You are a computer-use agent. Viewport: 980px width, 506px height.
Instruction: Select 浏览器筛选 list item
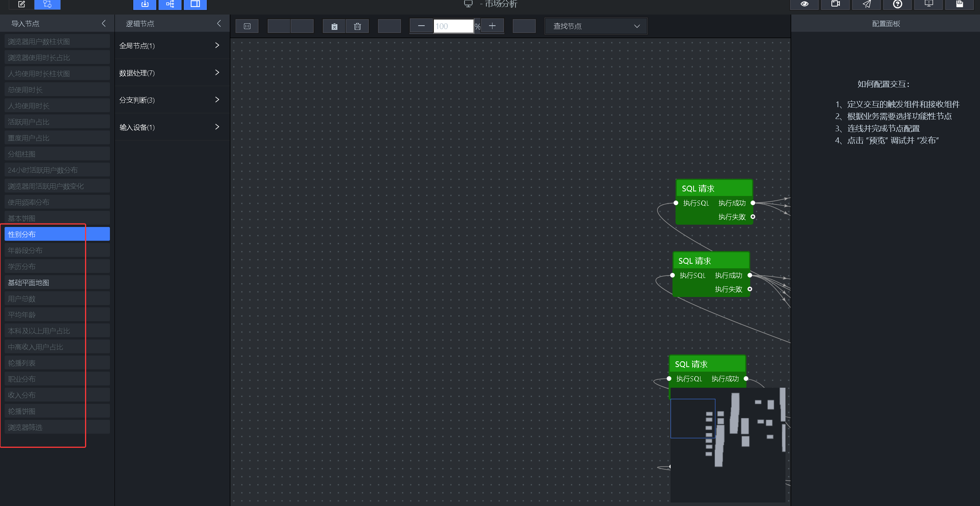tap(57, 427)
